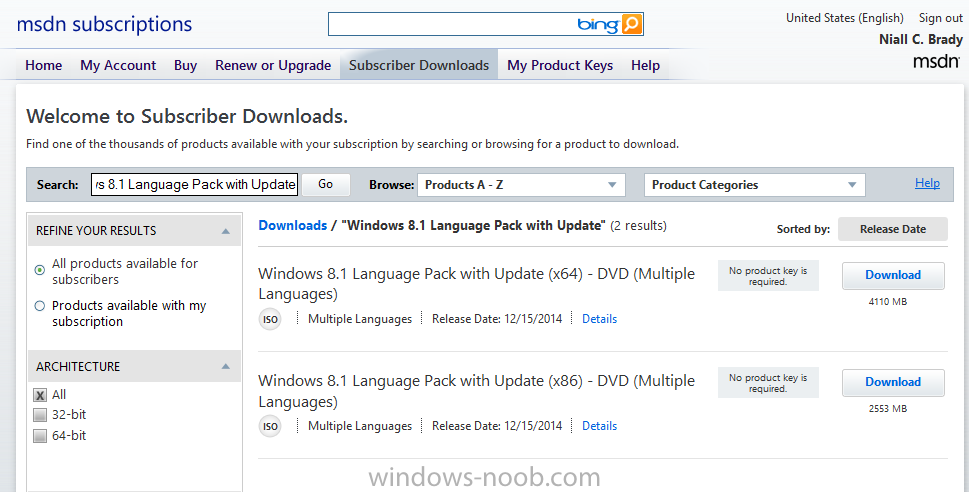Open the Product Categories dropdown
The width and height of the screenshot is (969, 492).
755,185
